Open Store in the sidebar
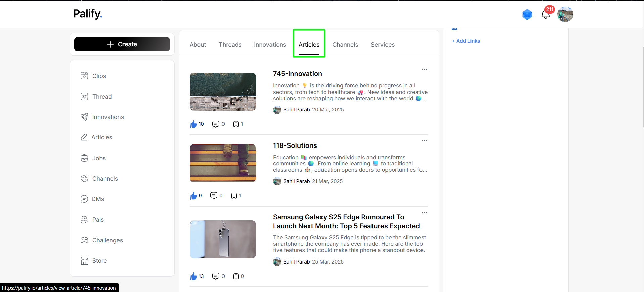The height and width of the screenshot is (292, 644). [x=94, y=261]
